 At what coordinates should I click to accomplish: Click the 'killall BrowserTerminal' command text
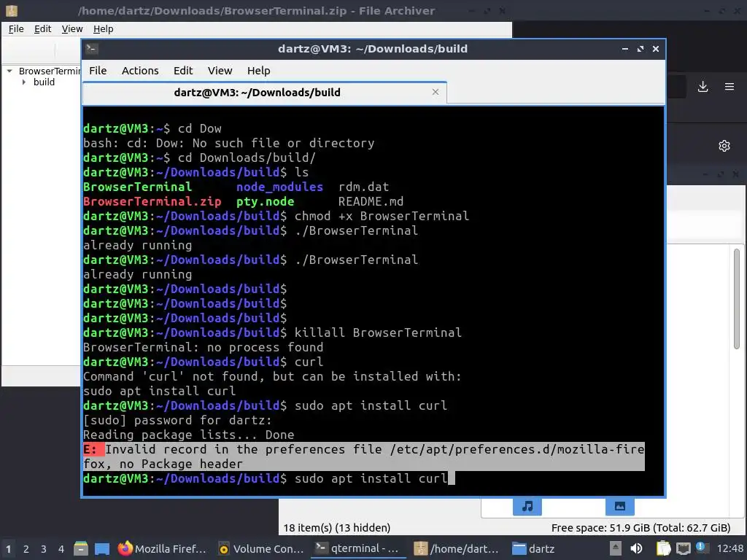(x=378, y=332)
